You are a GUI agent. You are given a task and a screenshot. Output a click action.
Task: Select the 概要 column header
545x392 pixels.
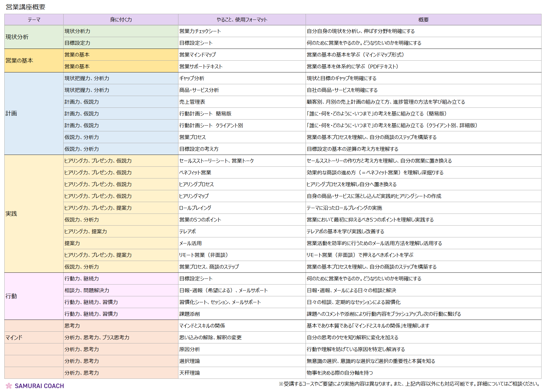click(423, 20)
